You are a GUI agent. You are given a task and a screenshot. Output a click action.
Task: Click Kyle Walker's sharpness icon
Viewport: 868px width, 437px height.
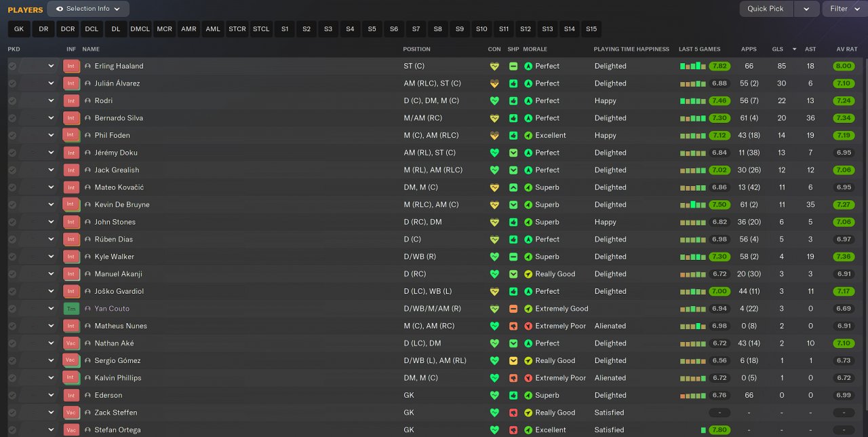pos(513,257)
